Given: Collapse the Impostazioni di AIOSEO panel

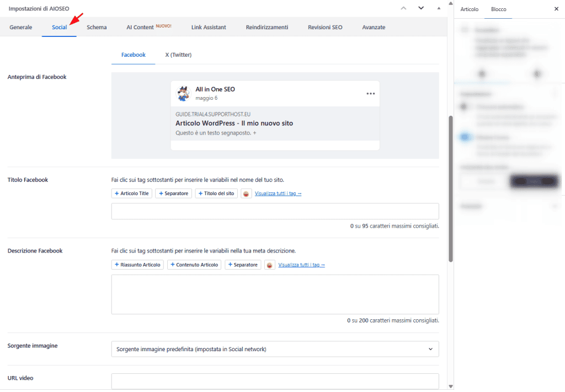Looking at the screenshot, I should 439,8.
